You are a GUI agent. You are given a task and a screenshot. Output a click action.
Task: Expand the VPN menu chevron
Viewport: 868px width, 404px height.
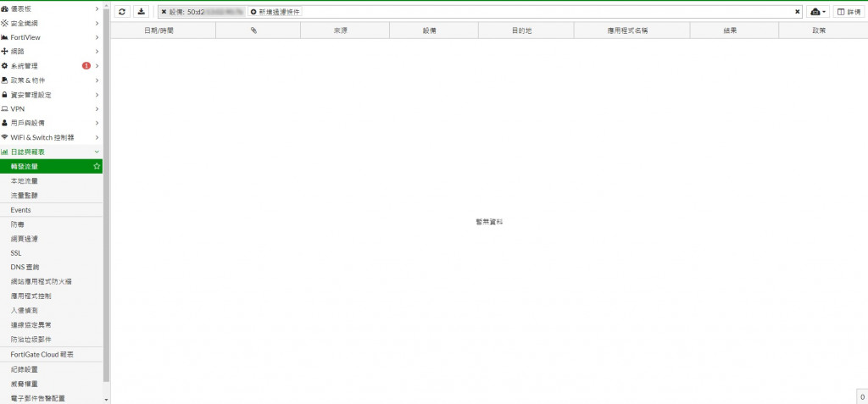coord(97,109)
